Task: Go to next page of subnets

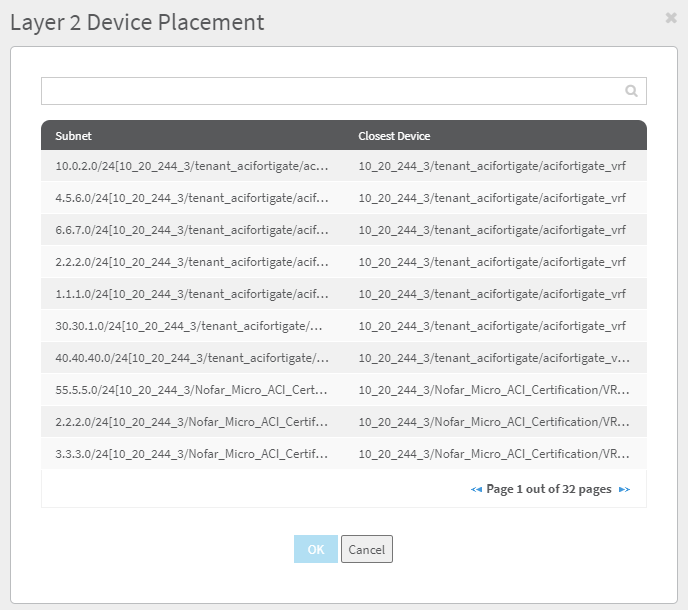Action: tap(624, 490)
